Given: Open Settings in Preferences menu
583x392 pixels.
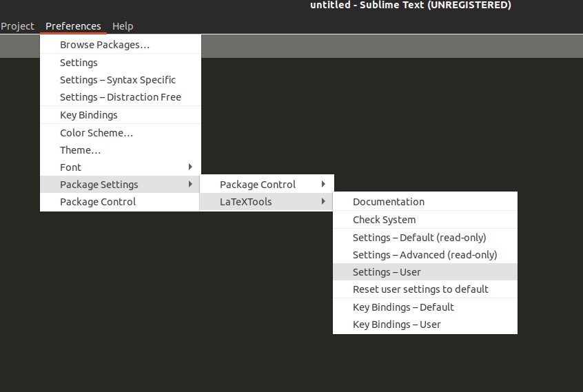Looking at the screenshot, I should pyautogui.click(x=121, y=63).
